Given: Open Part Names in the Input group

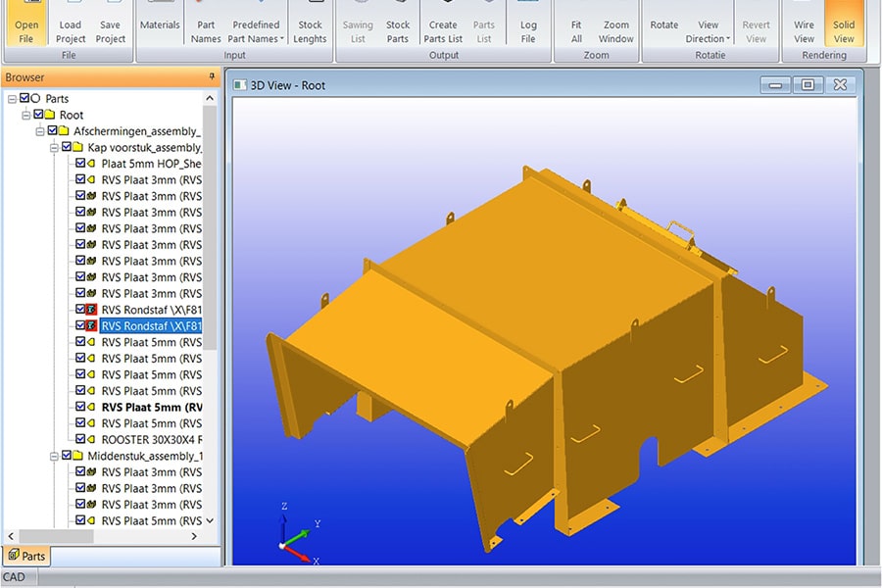Looking at the screenshot, I should click(x=206, y=23).
